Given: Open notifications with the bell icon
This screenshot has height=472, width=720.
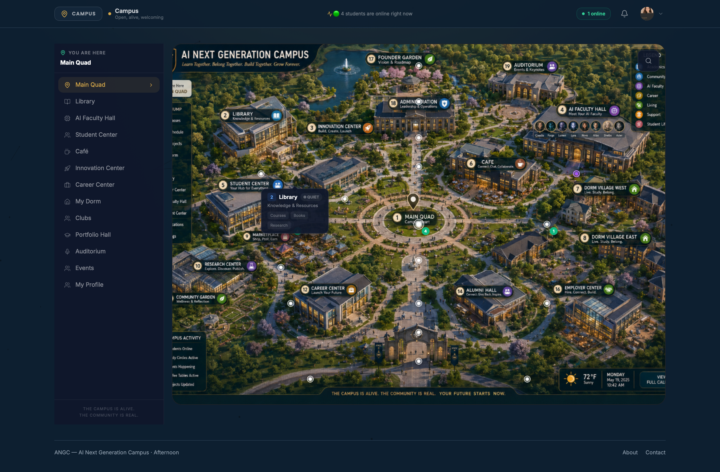Looking at the screenshot, I should (x=624, y=14).
